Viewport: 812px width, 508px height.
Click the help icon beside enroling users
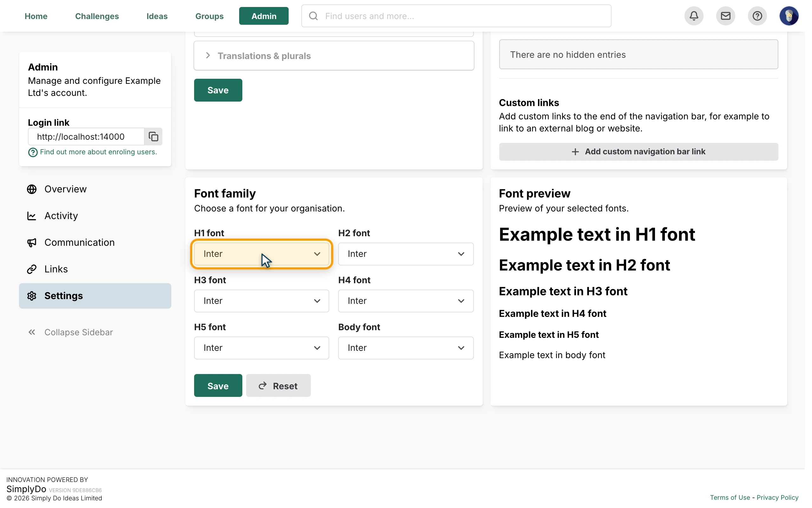(33, 152)
